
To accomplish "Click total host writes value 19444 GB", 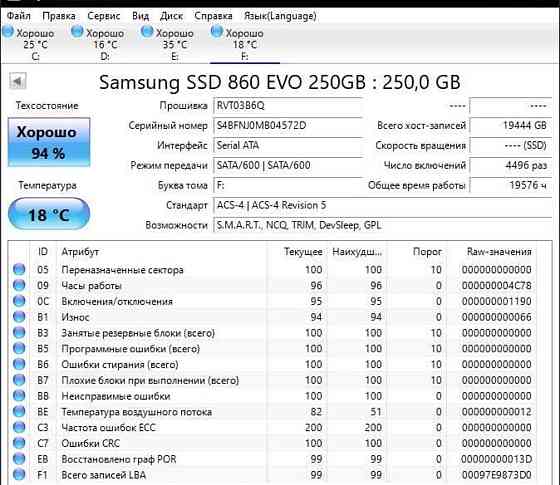I will (x=511, y=125).
